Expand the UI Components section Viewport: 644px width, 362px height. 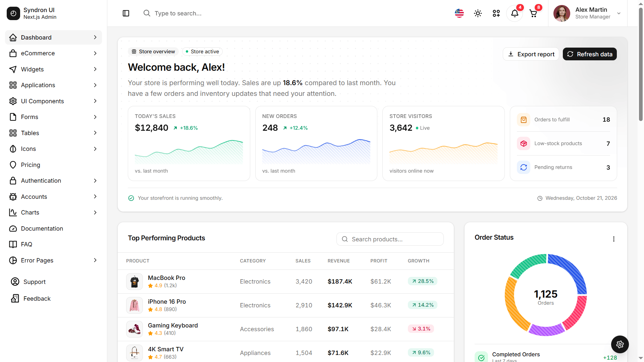tap(54, 101)
